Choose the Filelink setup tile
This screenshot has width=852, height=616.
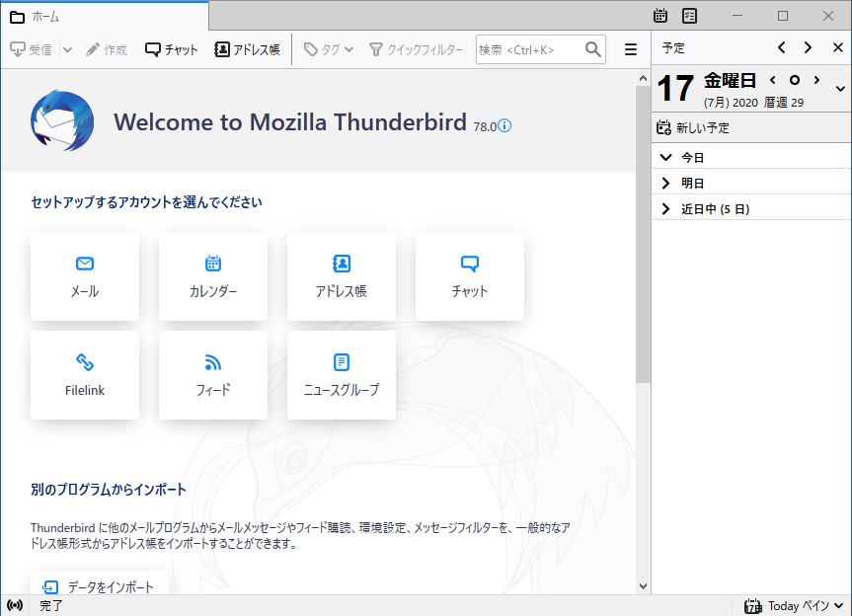pyautogui.click(x=84, y=375)
